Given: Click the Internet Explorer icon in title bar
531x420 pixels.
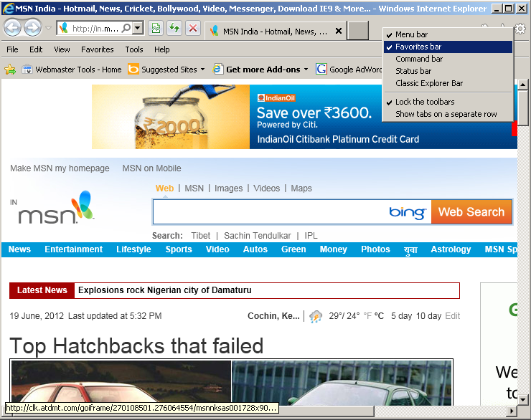Looking at the screenshot, I should pyautogui.click(x=8, y=8).
